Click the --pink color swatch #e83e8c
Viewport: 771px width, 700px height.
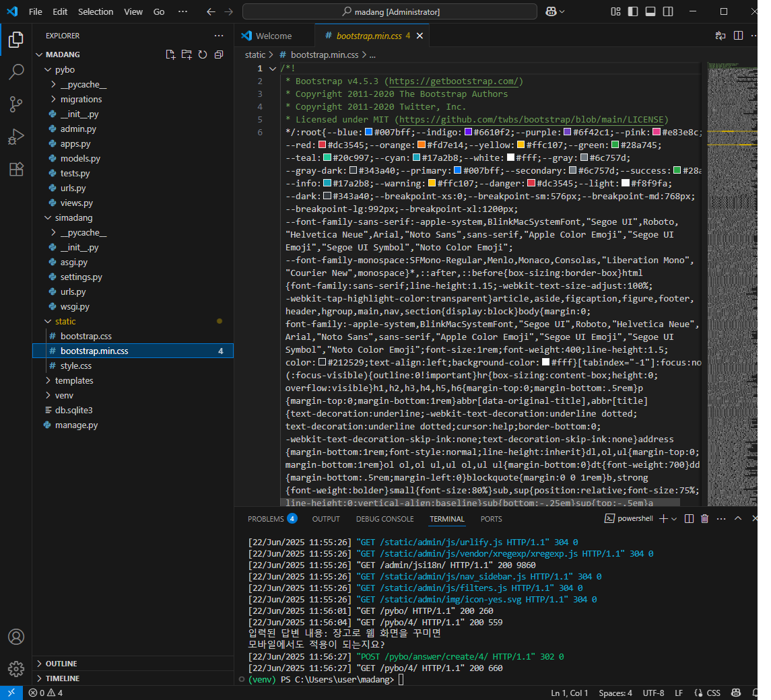(656, 132)
